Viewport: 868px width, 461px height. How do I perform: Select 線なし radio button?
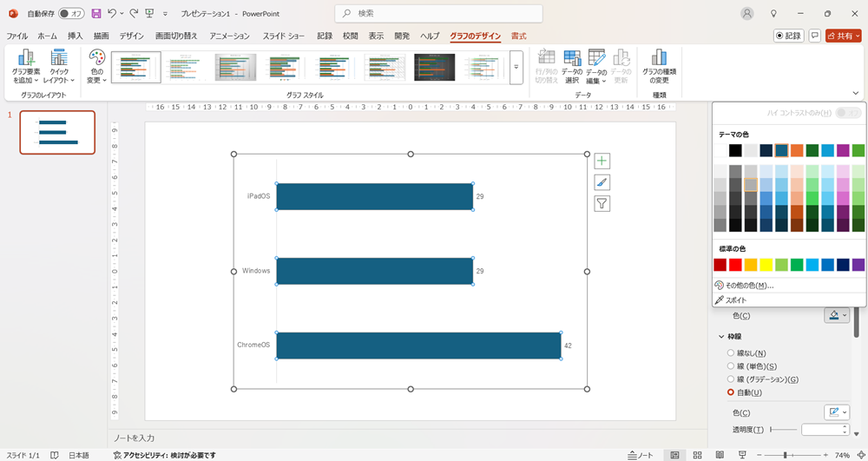[731, 353]
